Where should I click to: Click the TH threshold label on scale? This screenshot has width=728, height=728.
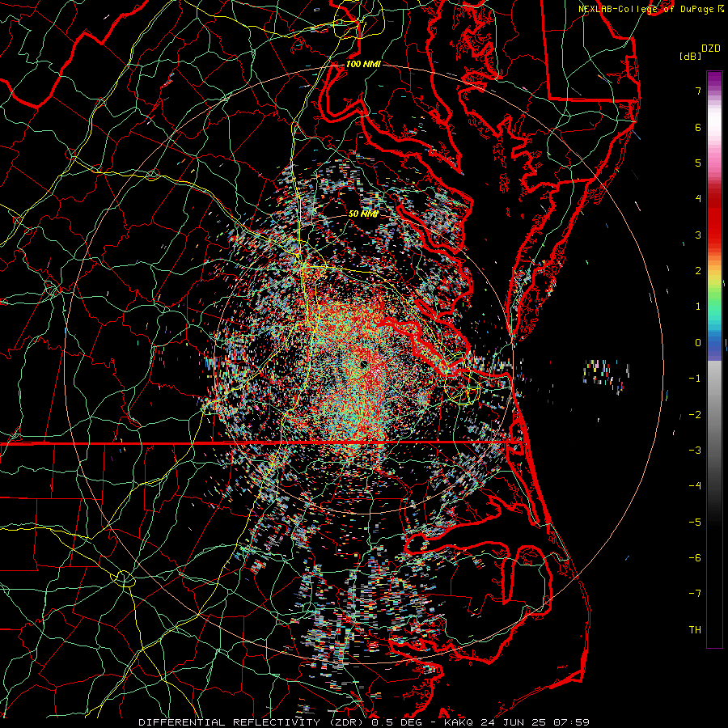point(695,629)
